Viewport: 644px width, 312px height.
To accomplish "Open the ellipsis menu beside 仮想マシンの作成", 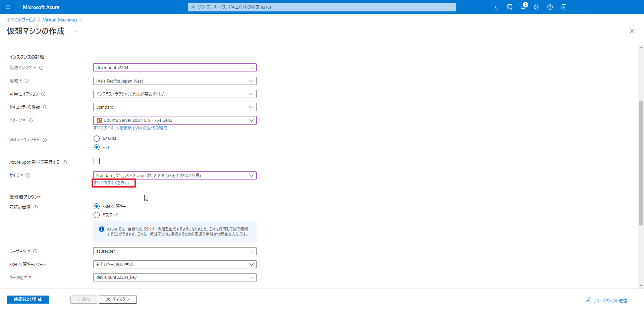I will point(75,31).
